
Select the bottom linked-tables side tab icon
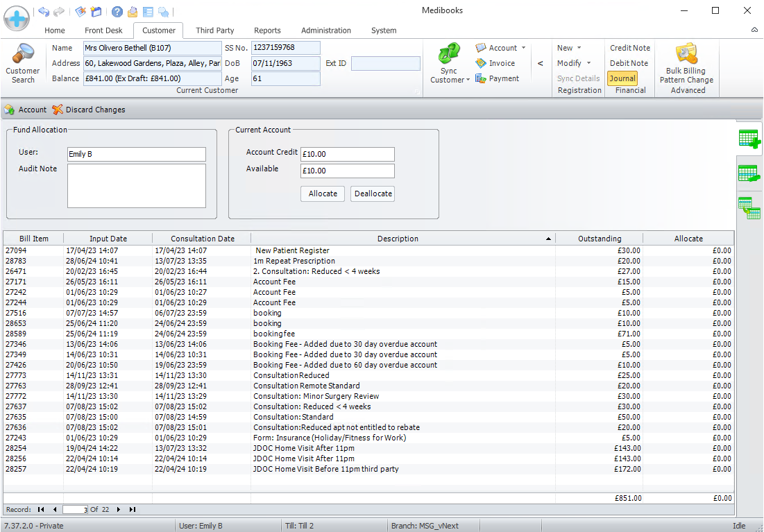(x=749, y=208)
